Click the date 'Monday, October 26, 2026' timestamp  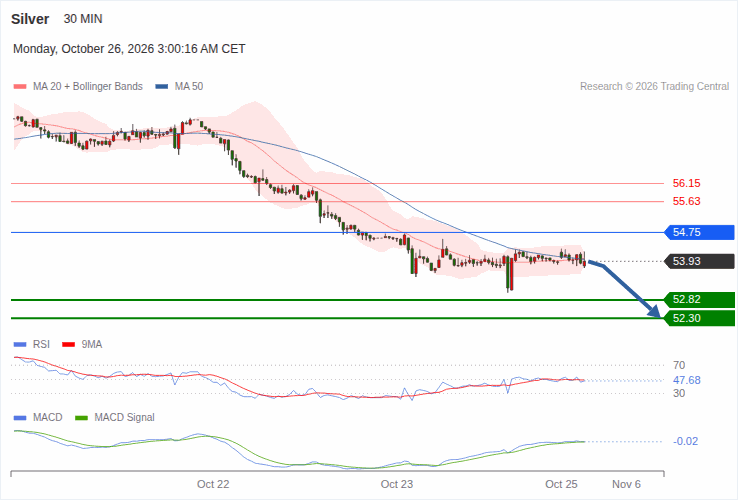[129, 49]
